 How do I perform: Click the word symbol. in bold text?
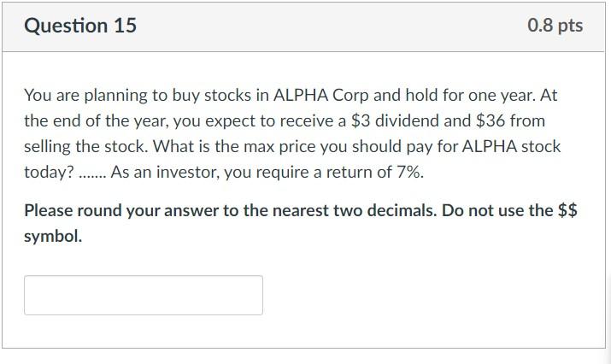click(53, 236)
